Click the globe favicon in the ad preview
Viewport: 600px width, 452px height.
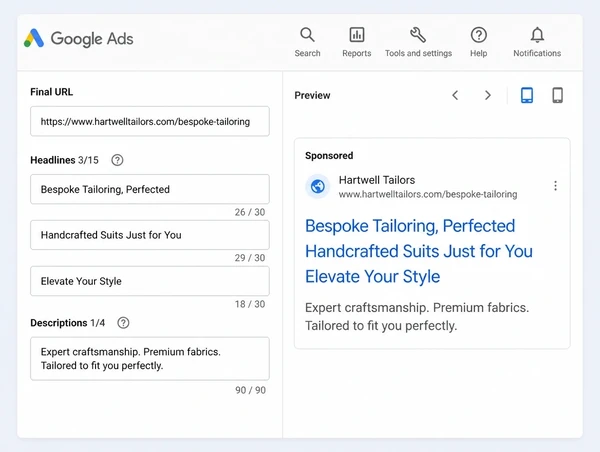coord(318,186)
